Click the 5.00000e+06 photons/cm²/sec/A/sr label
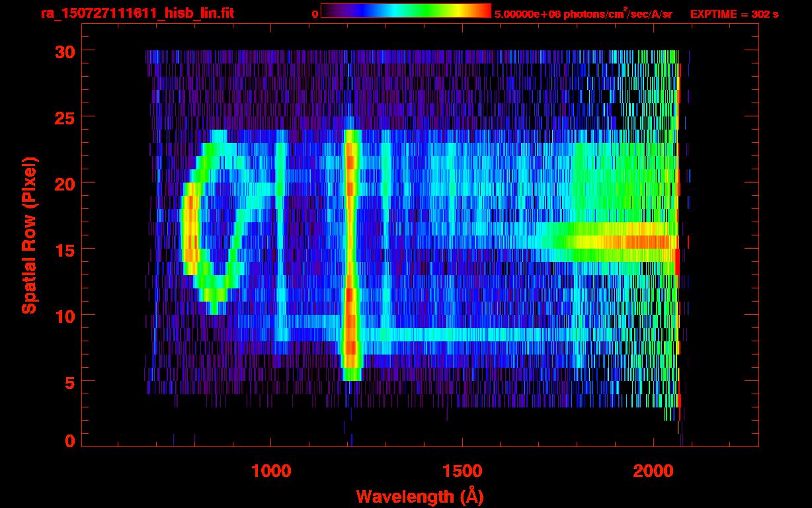The image size is (812, 508). pos(583,14)
